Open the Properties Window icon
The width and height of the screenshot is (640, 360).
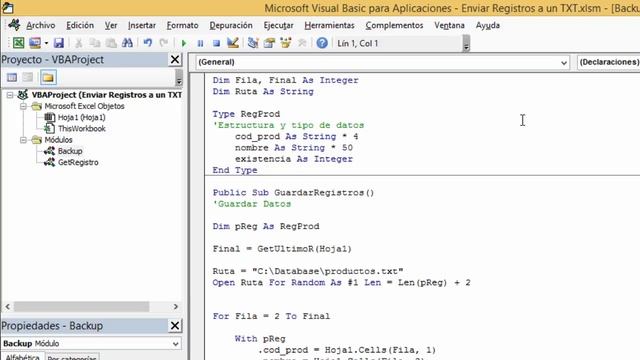269,43
